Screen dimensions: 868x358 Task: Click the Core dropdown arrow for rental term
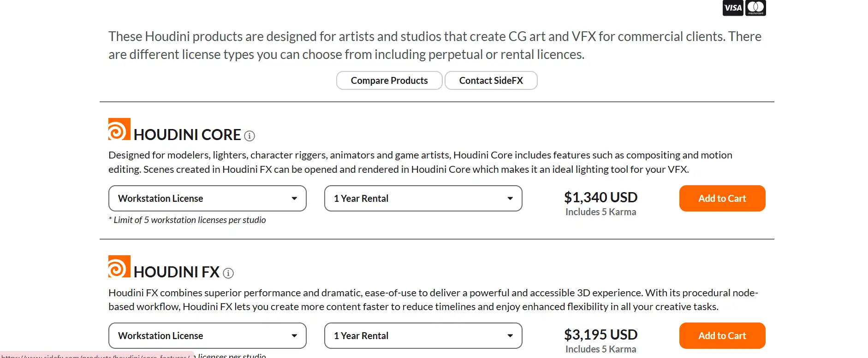coord(510,199)
